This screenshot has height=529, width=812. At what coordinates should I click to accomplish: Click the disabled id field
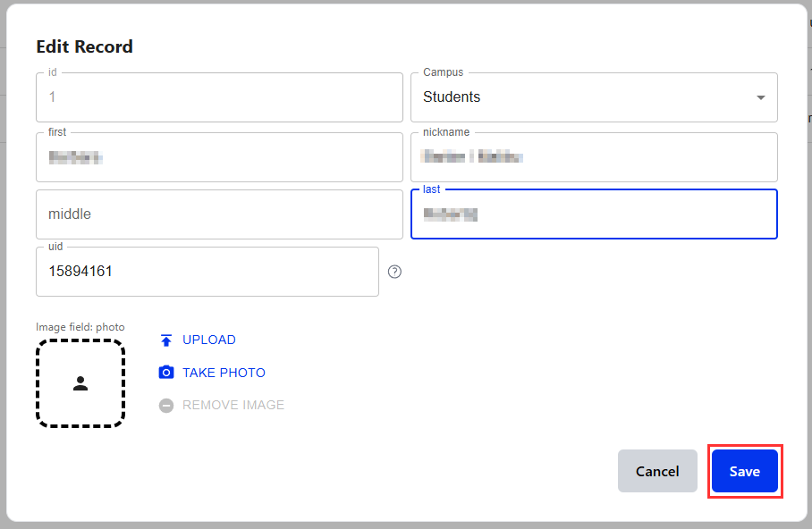click(219, 97)
